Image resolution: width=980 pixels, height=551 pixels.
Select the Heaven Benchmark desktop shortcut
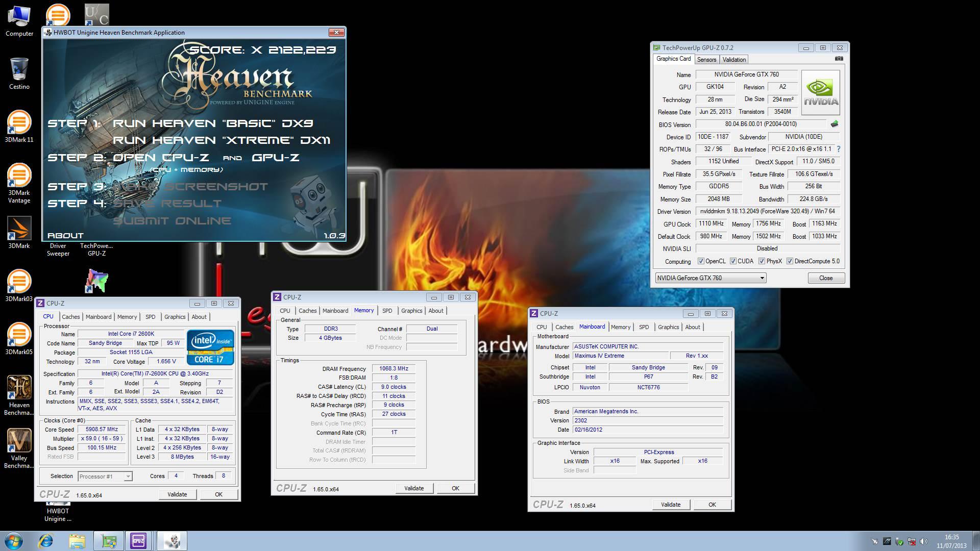tap(19, 396)
